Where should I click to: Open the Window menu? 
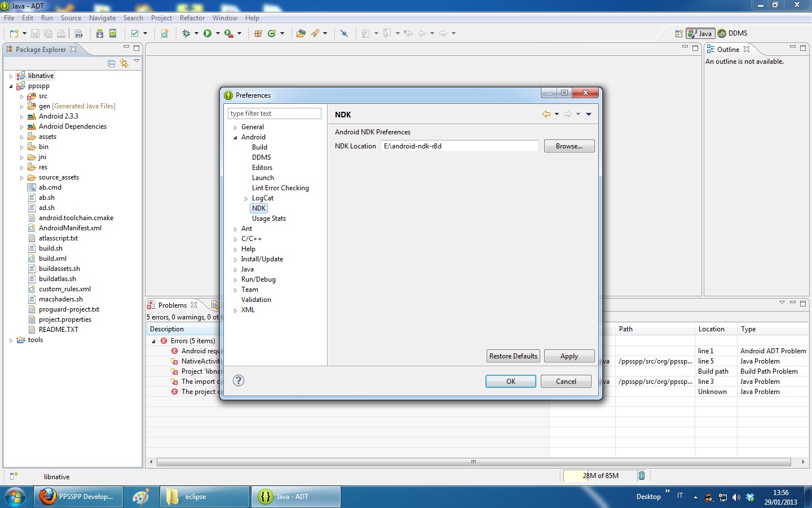225,18
